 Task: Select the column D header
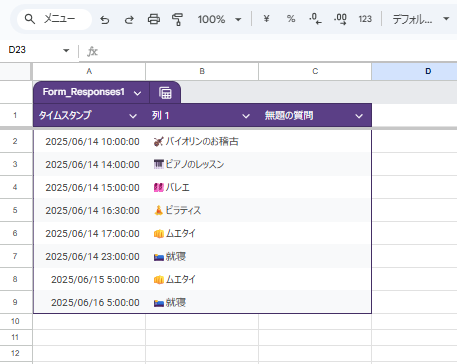[414, 71]
